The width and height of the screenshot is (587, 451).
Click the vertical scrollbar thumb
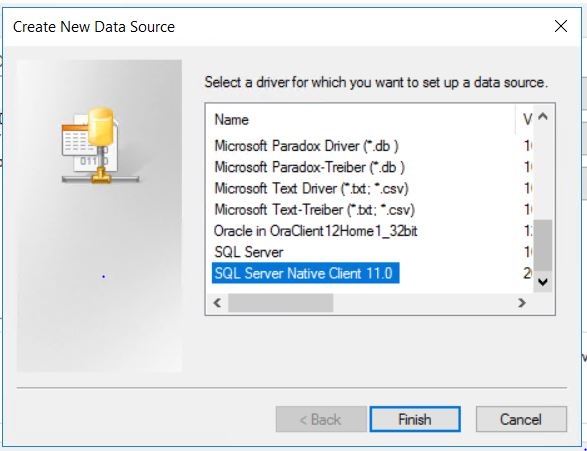[543, 245]
